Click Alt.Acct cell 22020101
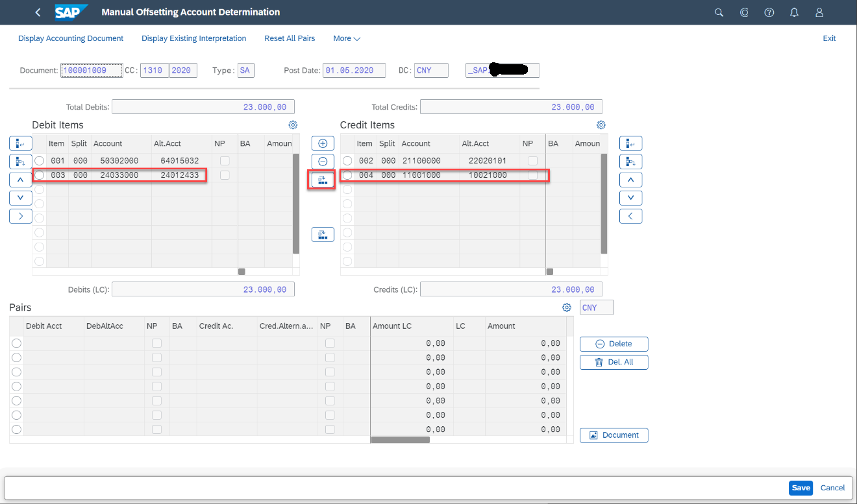This screenshot has width=857, height=504. (x=490, y=160)
